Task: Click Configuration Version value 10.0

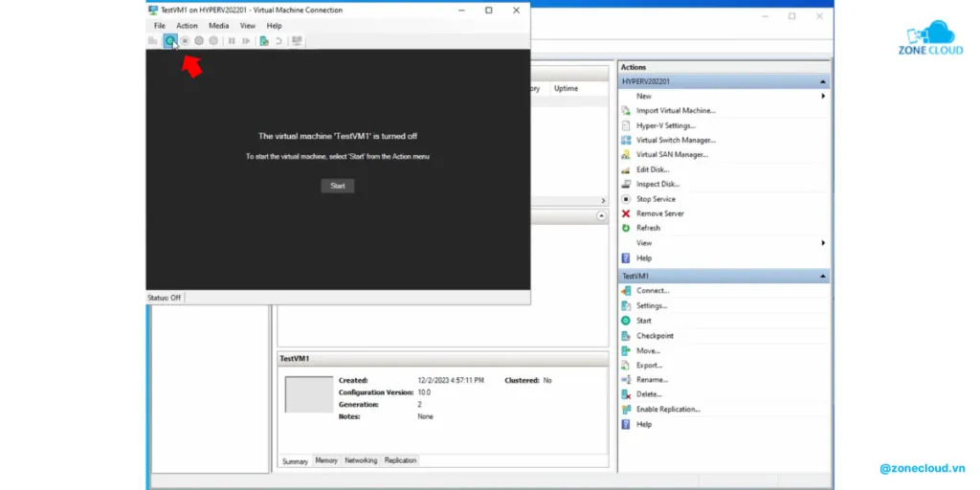Action: coord(424,392)
